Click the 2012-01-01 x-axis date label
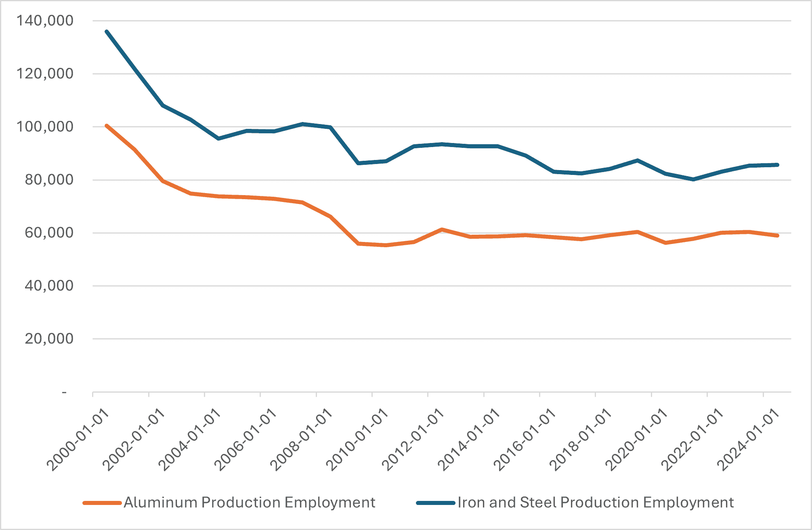Screen dimensions: 812x530 coord(413,440)
